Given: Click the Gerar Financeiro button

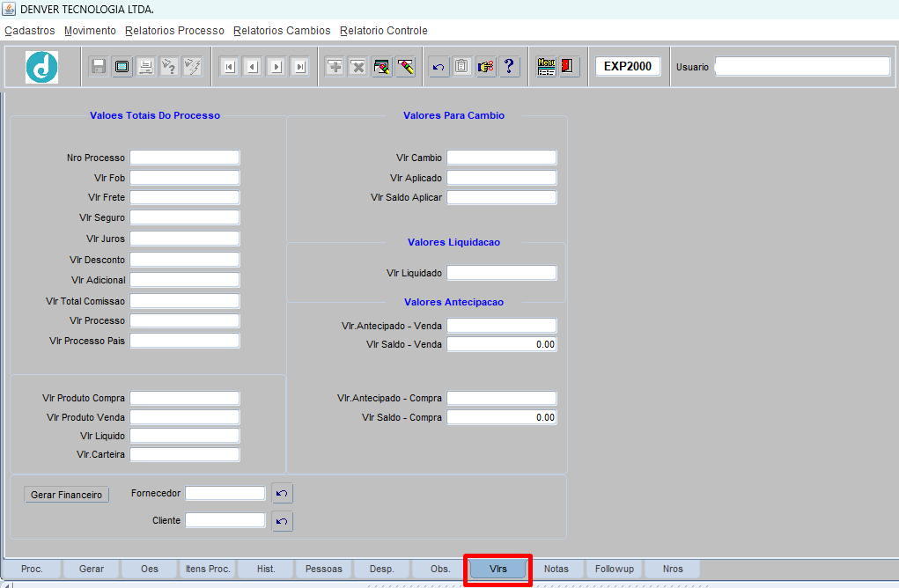Looking at the screenshot, I should click(x=67, y=495).
